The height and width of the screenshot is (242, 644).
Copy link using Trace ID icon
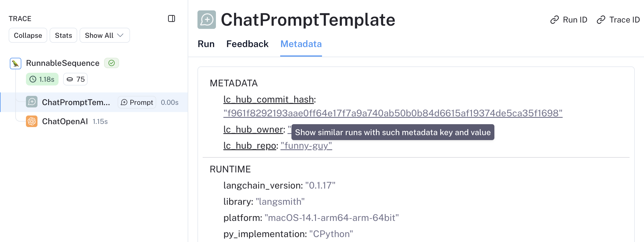click(601, 20)
